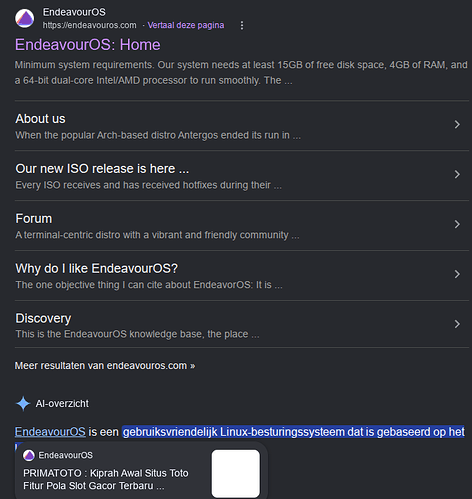Open the three-dot result options menu

tap(242, 25)
